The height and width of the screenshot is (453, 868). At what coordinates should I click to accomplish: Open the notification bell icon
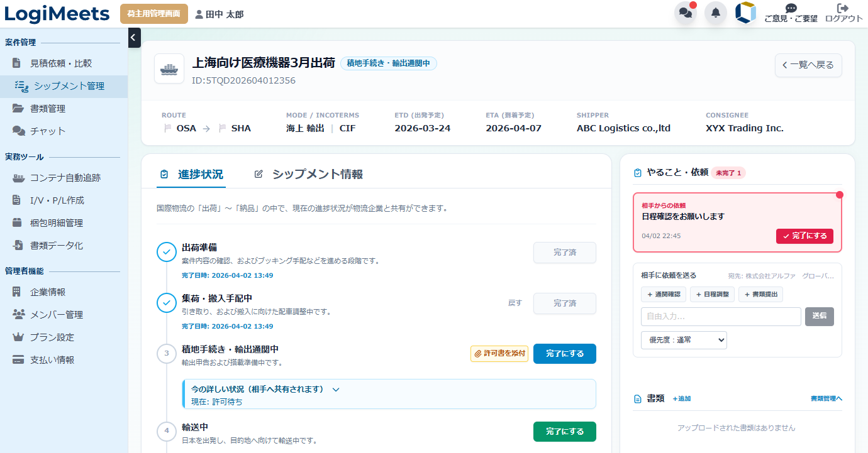click(716, 13)
